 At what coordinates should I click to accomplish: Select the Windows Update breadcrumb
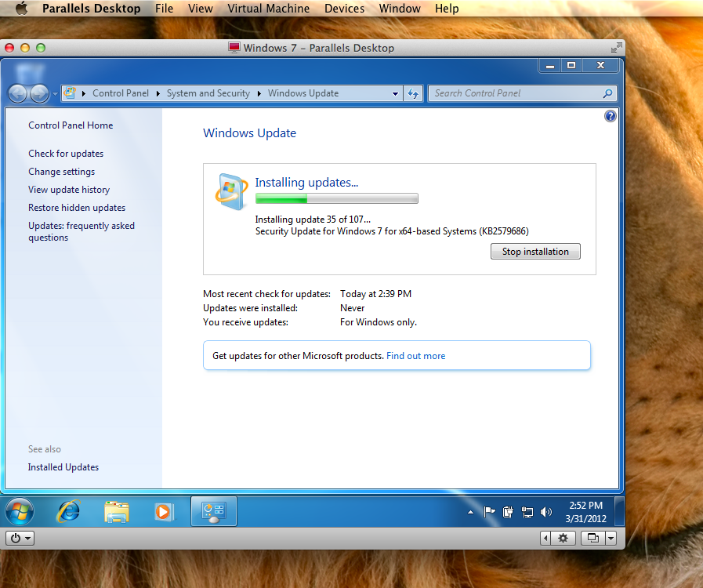point(303,93)
